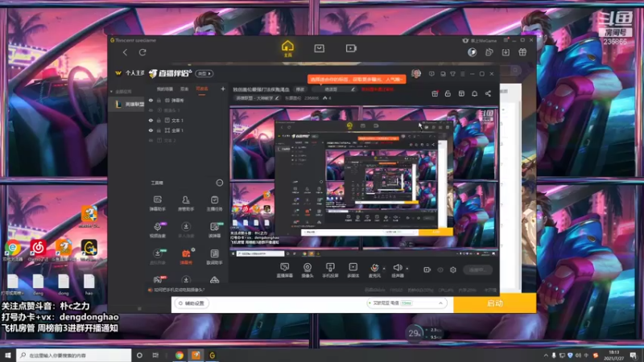
Task: Collapse the 全部应用 sidebar tree
Action: click(x=111, y=92)
